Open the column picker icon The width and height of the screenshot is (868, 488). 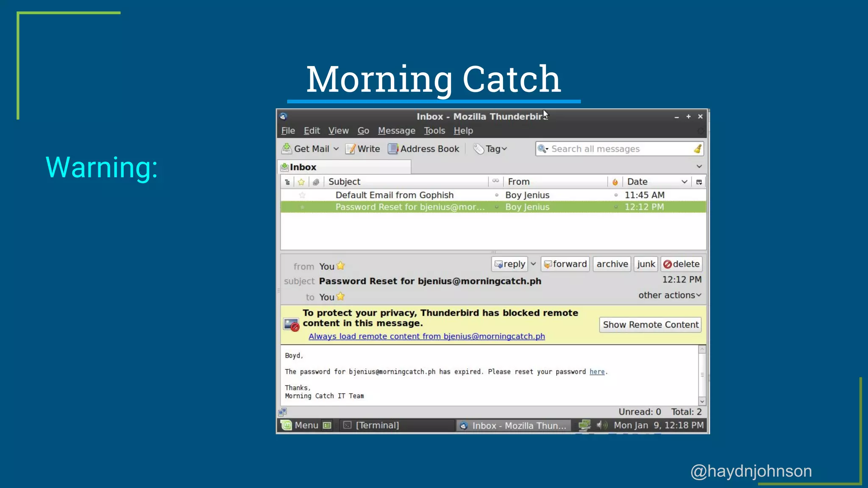pyautogui.click(x=699, y=182)
